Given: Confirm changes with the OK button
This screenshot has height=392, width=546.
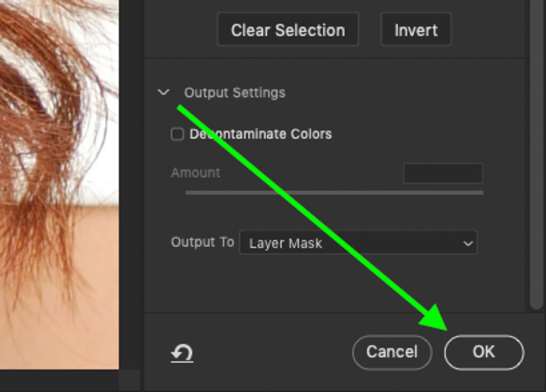Looking at the screenshot, I should 484,352.
